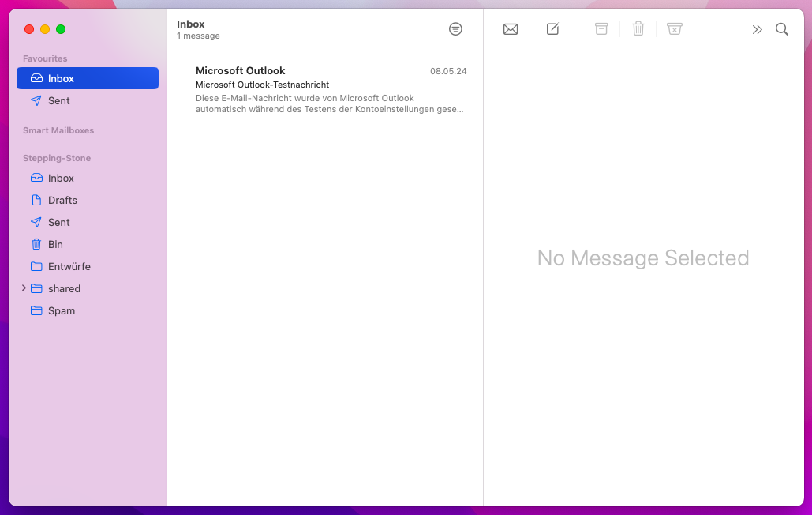Click the Stepping-Stone account header
This screenshot has width=812, height=515.
pos(57,158)
